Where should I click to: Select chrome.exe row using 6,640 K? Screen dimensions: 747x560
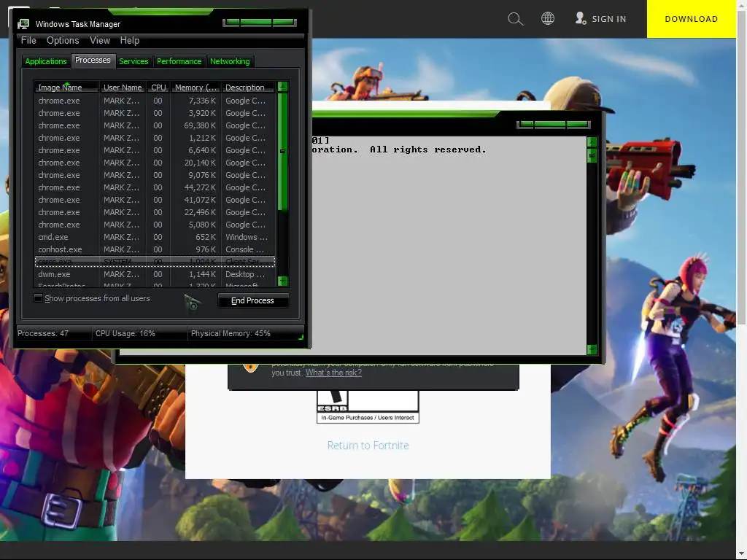155,150
